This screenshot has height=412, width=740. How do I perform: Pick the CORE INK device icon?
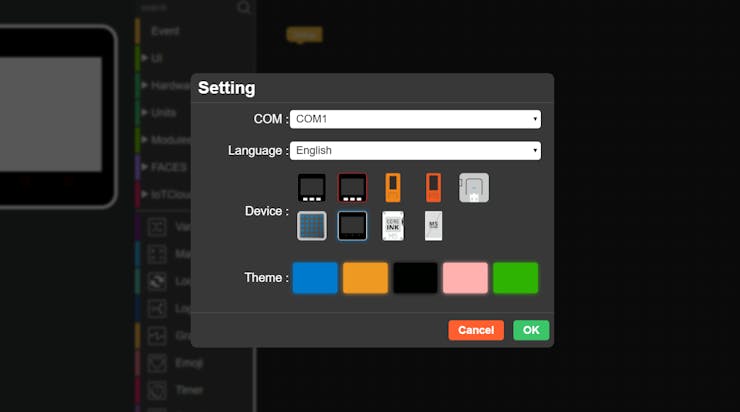pos(393,226)
